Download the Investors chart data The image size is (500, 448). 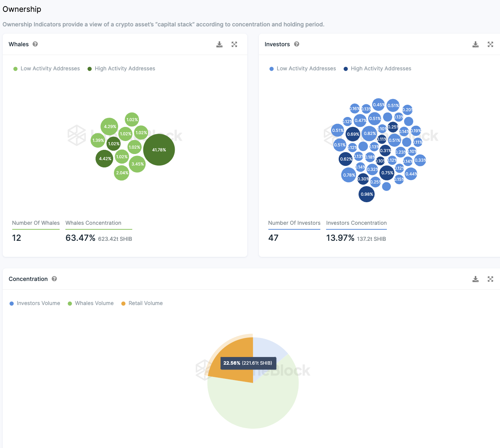(x=476, y=44)
